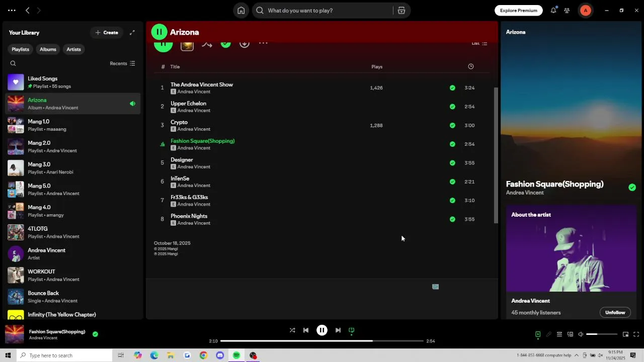This screenshot has height=362, width=644.
Task: Open the WORKOUT playlist
Action: [73, 276]
